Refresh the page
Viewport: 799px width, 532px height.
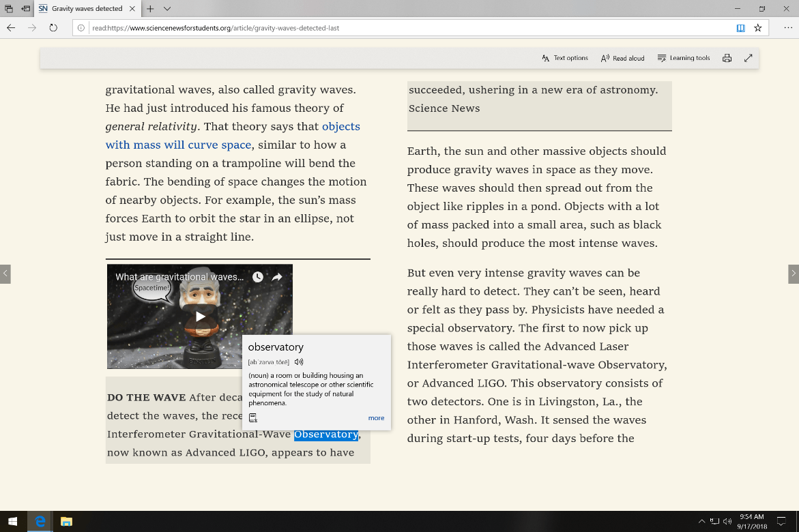53,28
